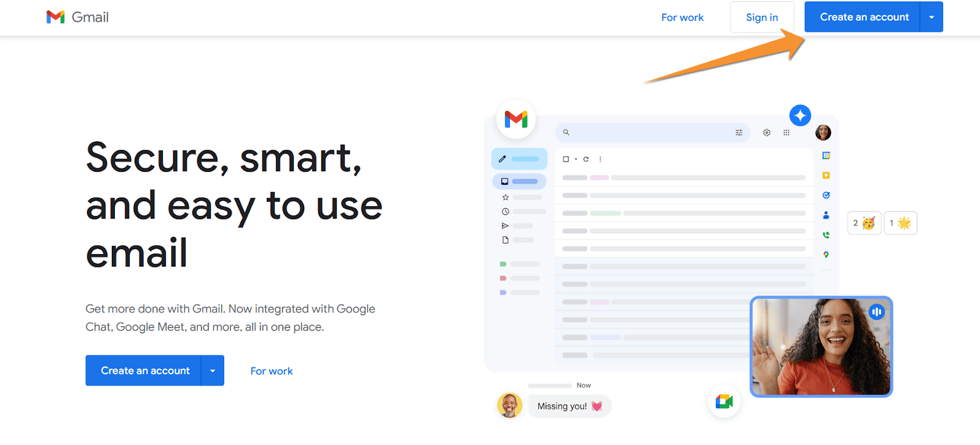Select the snoozed clock icon in sidebar

pyautogui.click(x=505, y=211)
